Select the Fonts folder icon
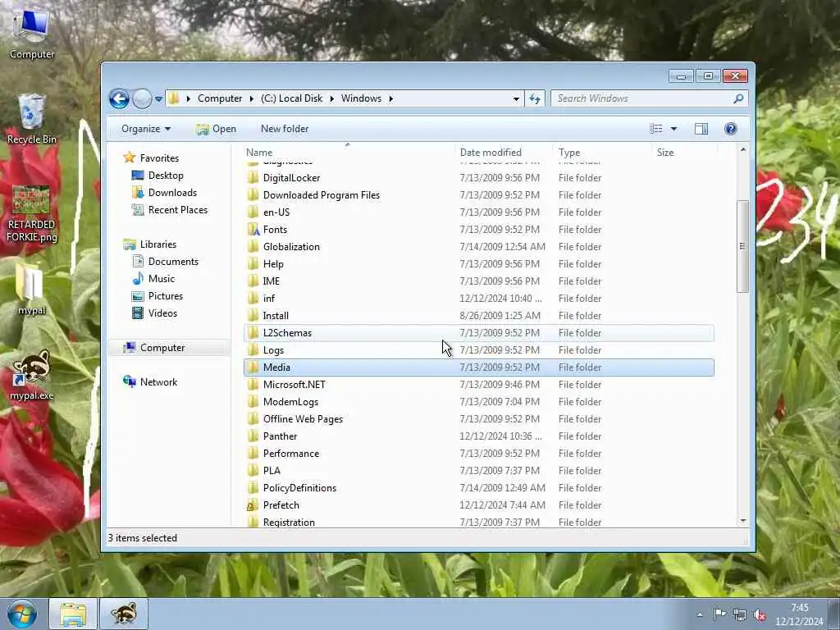This screenshot has width=840, height=630. click(253, 230)
